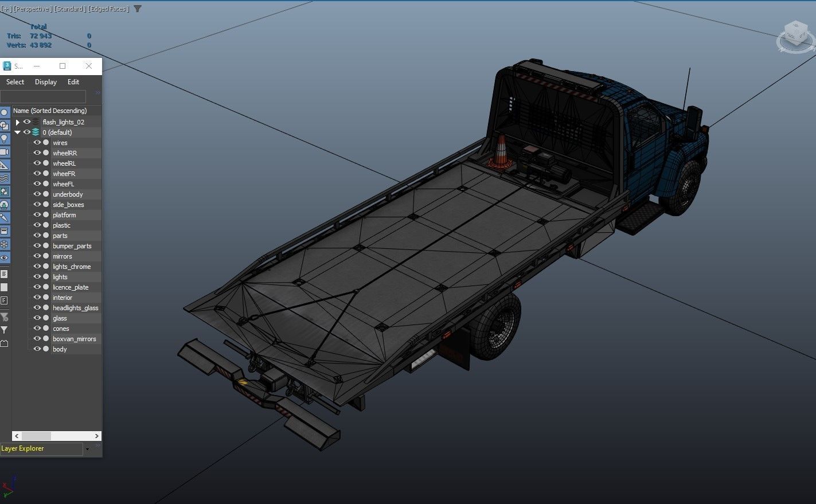Image resolution: width=816 pixels, height=504 pixels.
Task: Click the ViewCube navigation widget
Action: [796, 37]
